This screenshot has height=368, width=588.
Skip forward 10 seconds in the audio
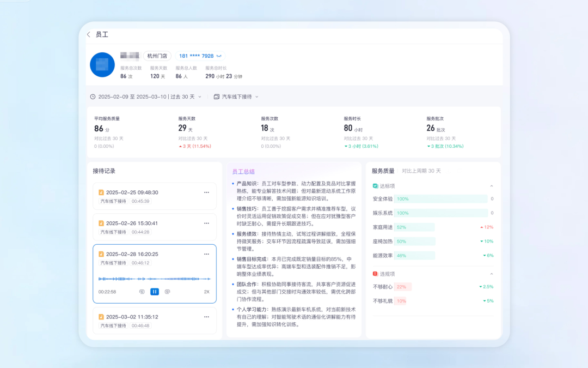pos(167,292)
